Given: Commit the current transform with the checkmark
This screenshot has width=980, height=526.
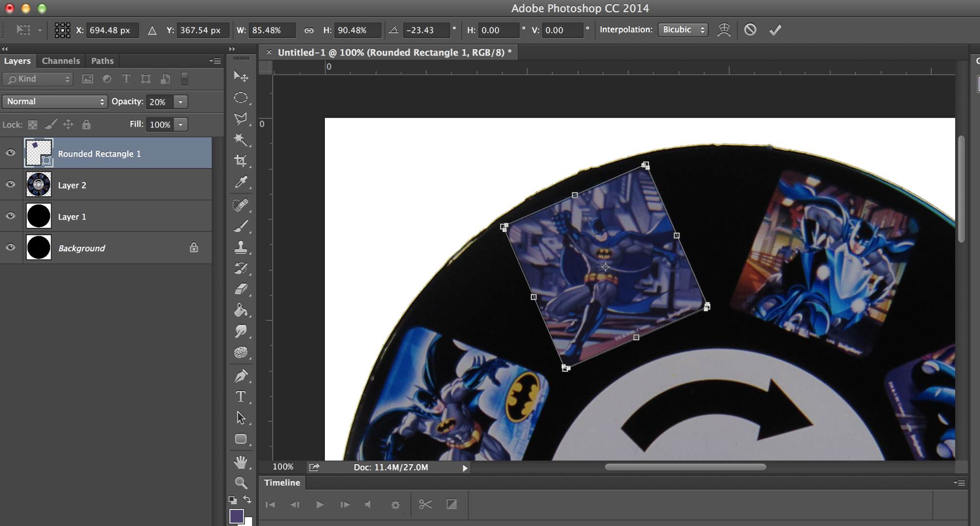Looking at the screenshot, I should 774,30.
